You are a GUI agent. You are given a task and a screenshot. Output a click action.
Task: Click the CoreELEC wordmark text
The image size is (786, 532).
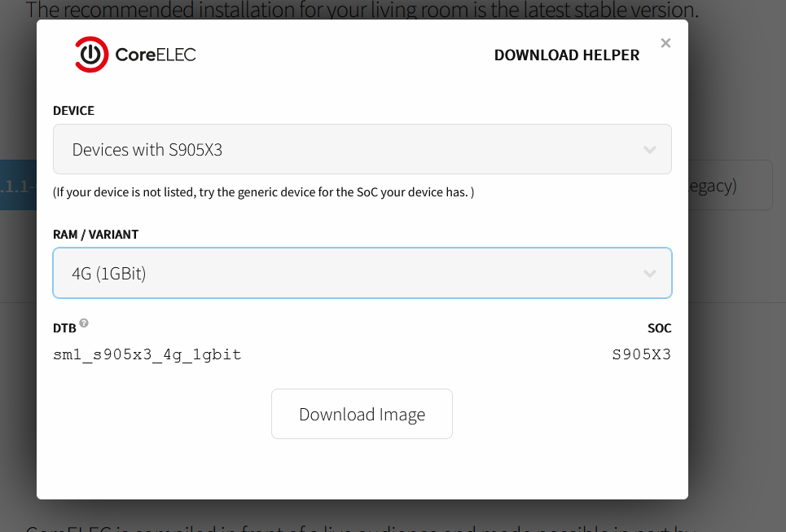click(156, 55)
